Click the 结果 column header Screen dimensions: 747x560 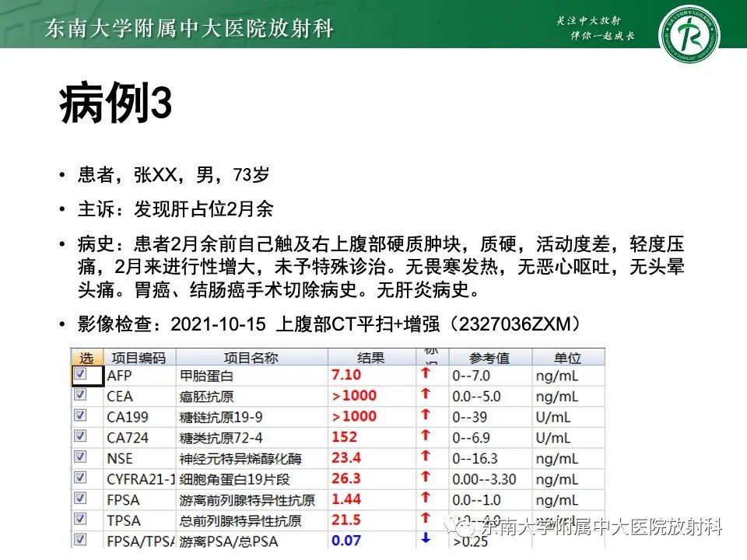[371, 357]
